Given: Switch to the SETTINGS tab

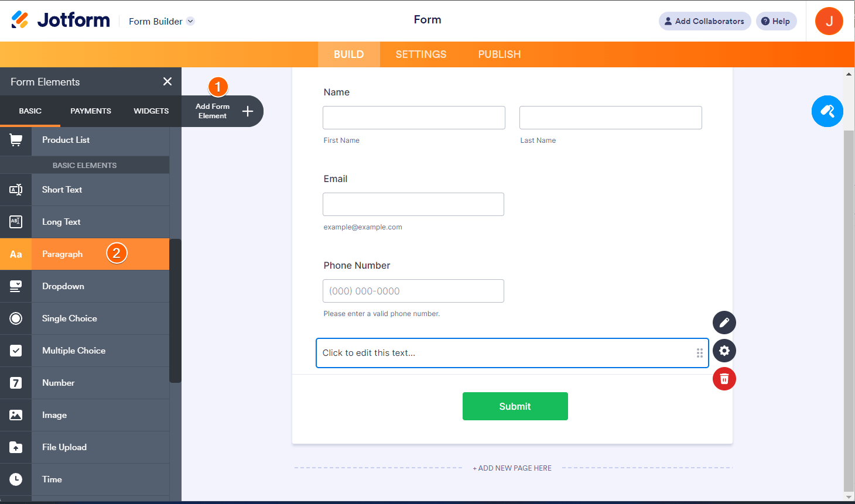Looking at the screenshot, I should 421,54.
